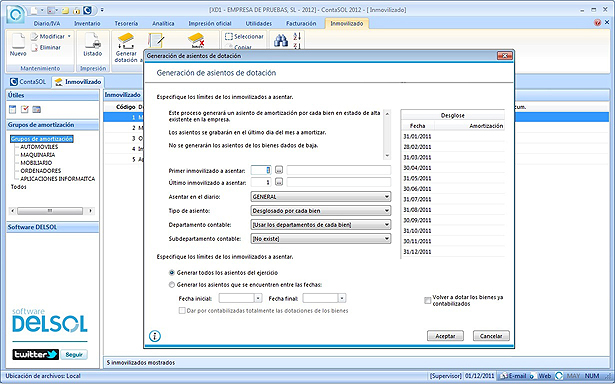Click the new document quick-access icon

coord(34,10)
